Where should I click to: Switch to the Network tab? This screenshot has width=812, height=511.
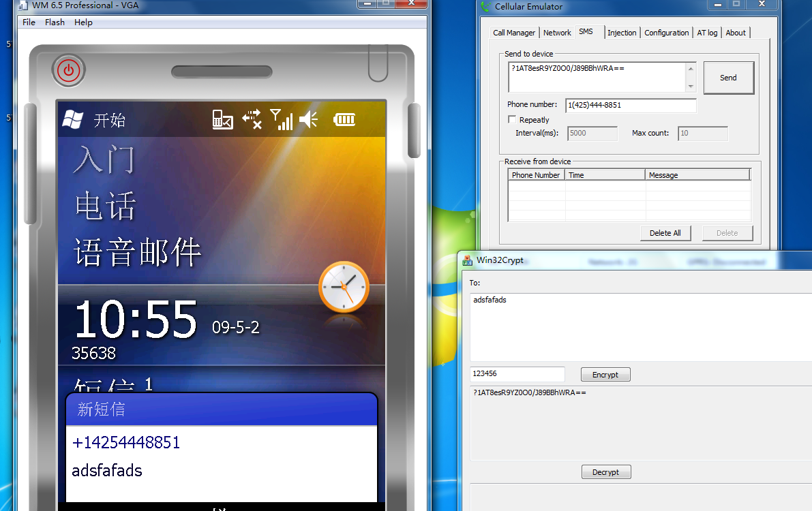tap(557, 33)
